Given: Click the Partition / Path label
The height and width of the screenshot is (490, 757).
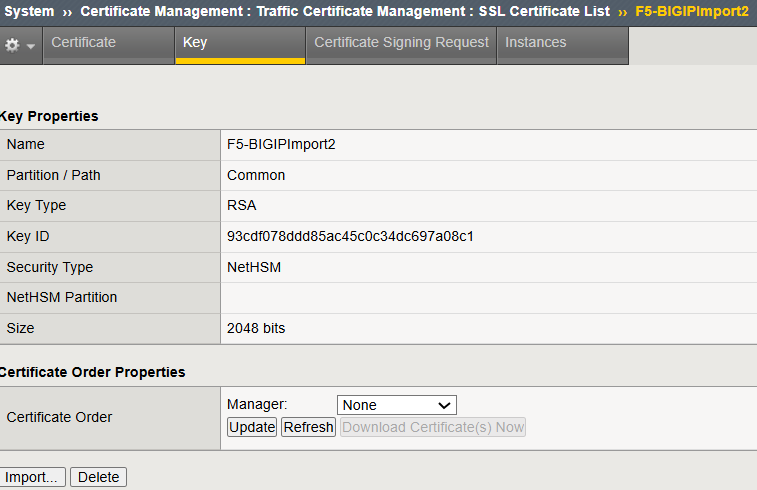Looking at the screenshot, I should pos(54,175).
